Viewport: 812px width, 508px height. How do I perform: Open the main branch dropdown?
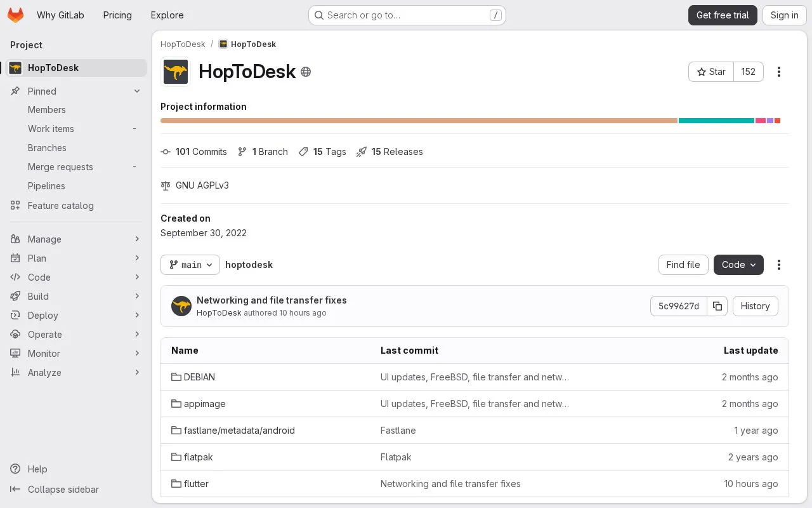(190, 265)
